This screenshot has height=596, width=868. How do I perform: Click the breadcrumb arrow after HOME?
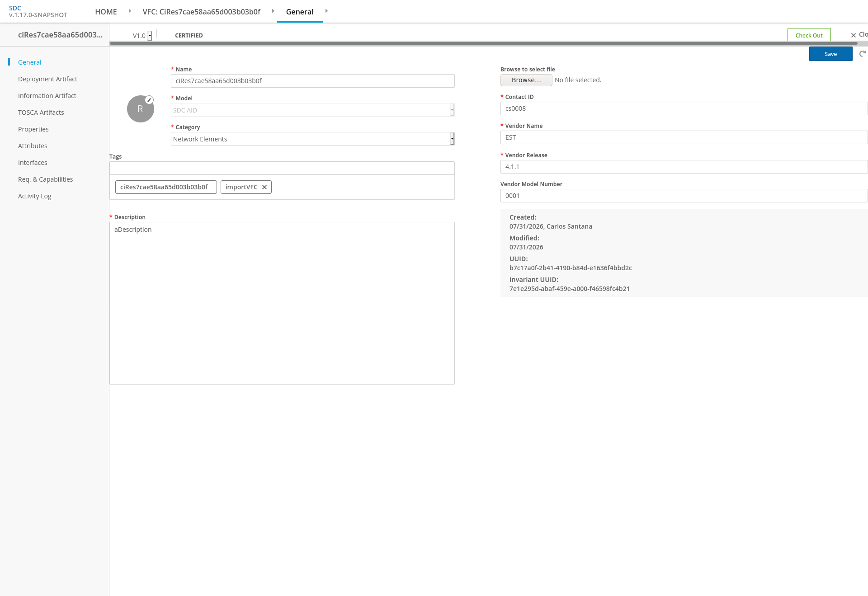coord(130,11)
